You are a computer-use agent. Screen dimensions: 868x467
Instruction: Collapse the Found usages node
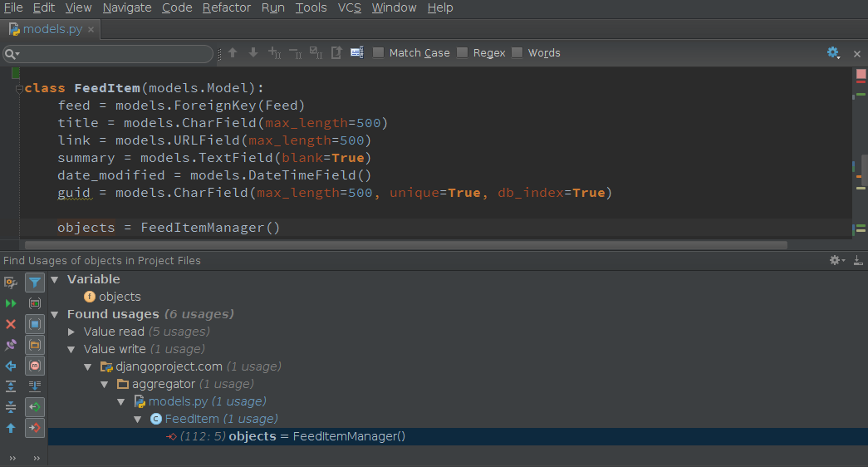click(54, 315)
